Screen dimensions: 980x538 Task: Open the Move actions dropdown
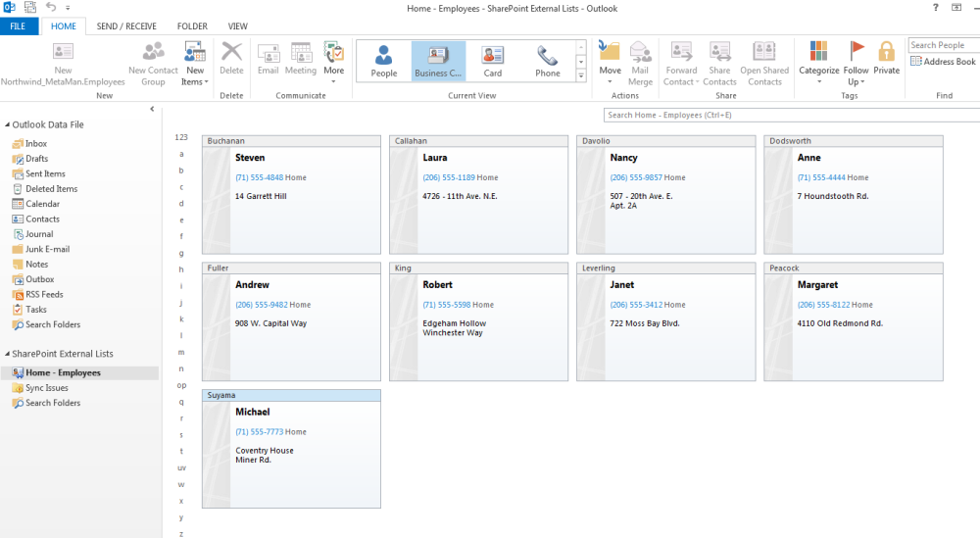610,64
